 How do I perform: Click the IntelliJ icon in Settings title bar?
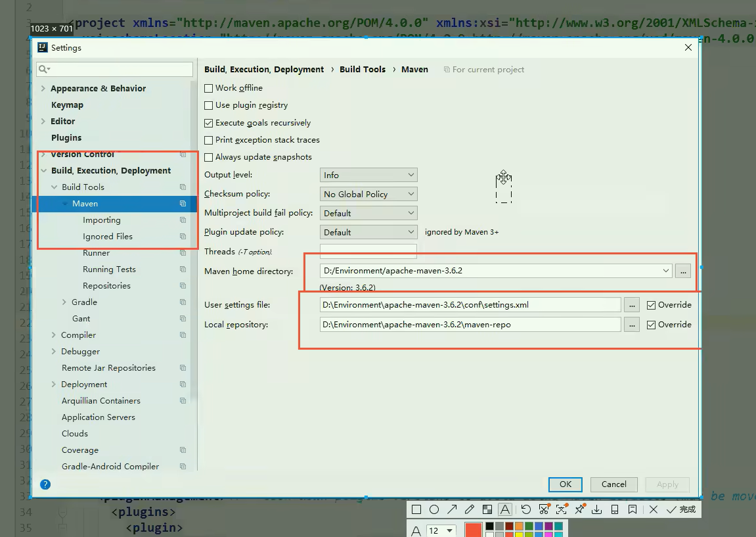tap(43, 47)
